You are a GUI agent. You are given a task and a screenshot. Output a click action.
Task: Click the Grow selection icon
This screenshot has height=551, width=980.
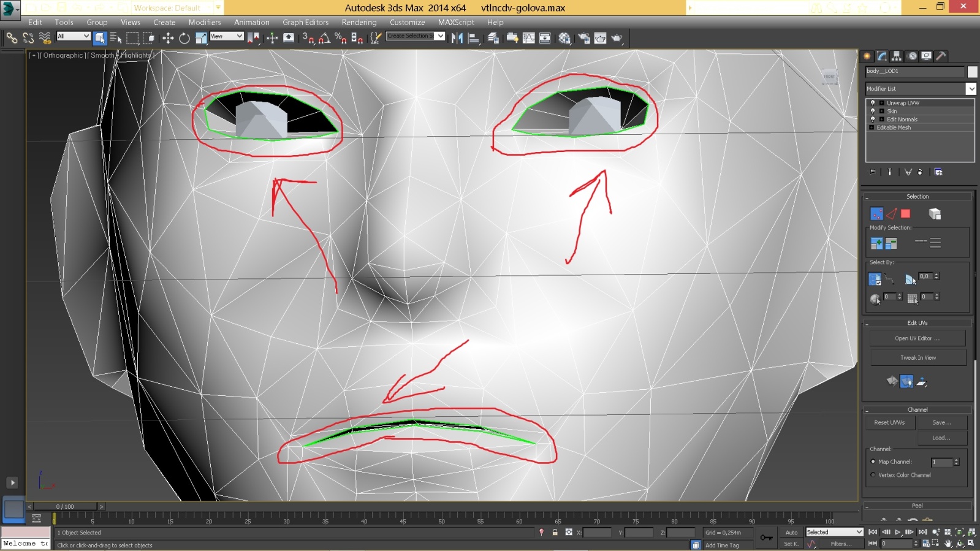click(x=876, y=243)
